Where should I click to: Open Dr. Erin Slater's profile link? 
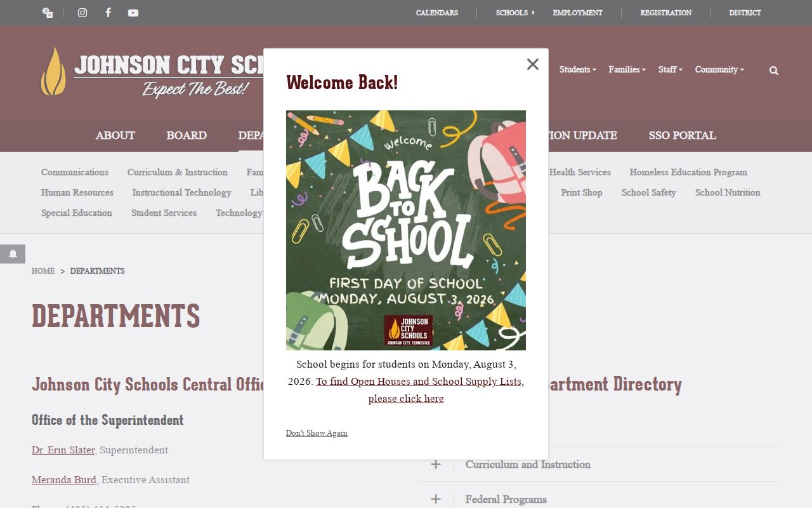coord(63,450)
